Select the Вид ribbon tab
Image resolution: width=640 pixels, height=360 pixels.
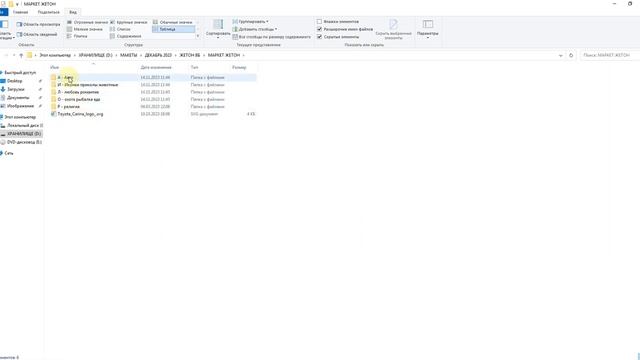pyautogui.click(x=73, y=12)
